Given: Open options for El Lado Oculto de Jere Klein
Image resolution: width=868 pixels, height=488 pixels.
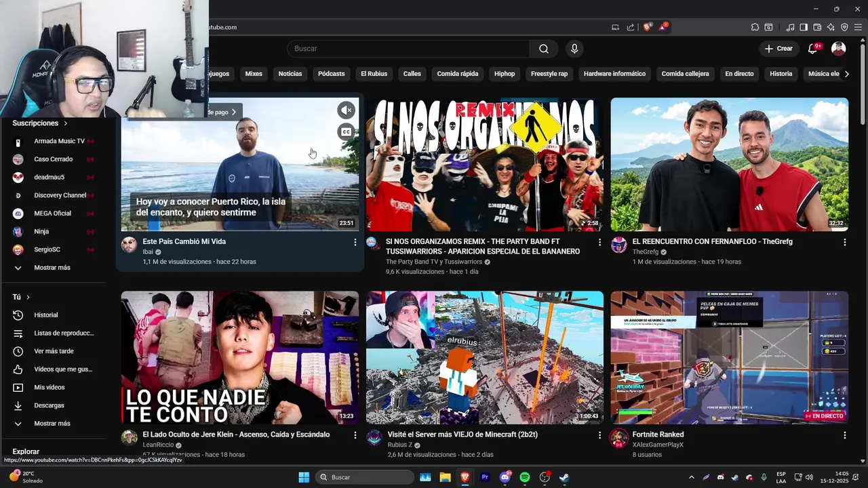Looking at the screenshot, I should coord(355,435).
